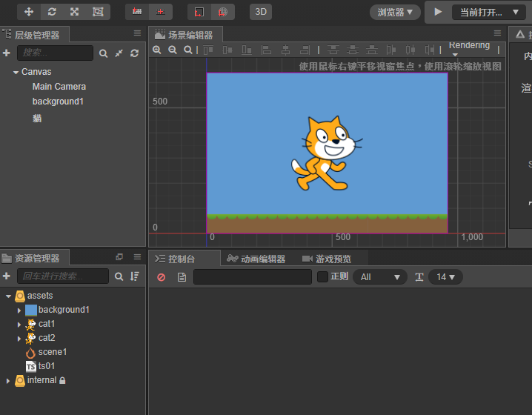The height and width of the screenshot is (415, 532).
Task: Collapse all nodes in hierarchy panel
Action: coord(119,53)
